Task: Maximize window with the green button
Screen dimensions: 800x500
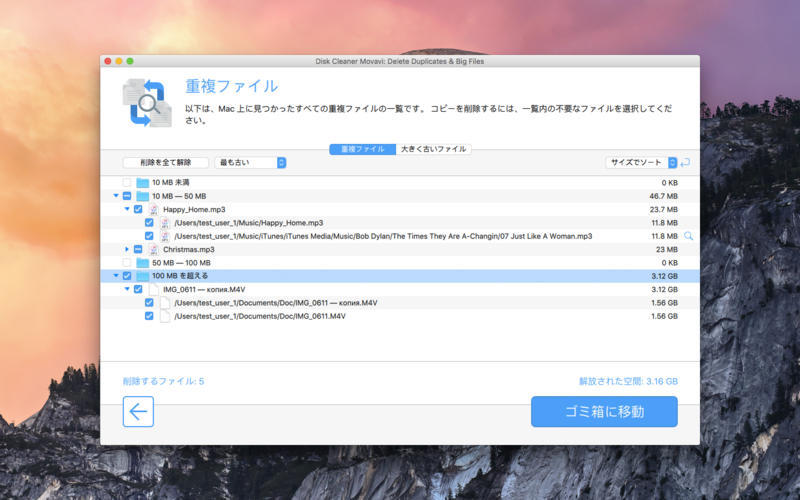Action: [130, 61]
